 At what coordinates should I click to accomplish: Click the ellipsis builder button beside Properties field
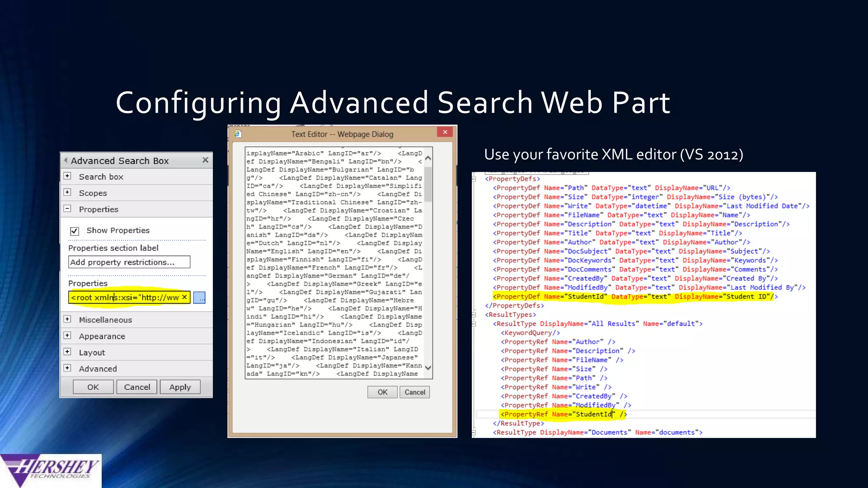199,298
